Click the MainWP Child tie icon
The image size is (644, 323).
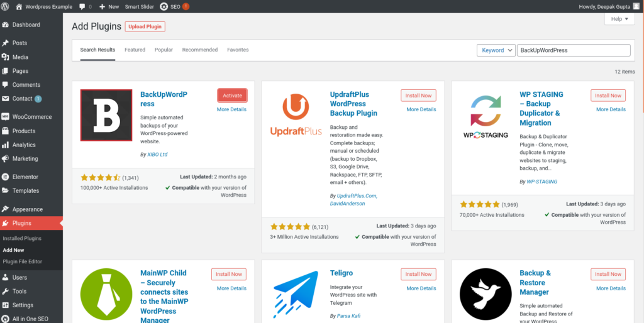[x=106, y=294]
